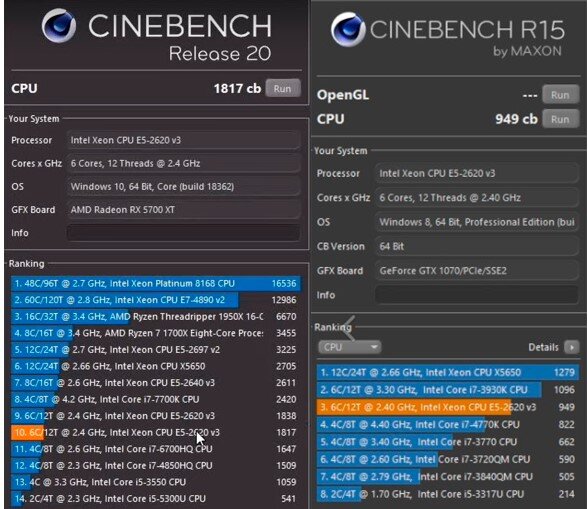Click the Info field in Cinebench R20

coord(183,233)
